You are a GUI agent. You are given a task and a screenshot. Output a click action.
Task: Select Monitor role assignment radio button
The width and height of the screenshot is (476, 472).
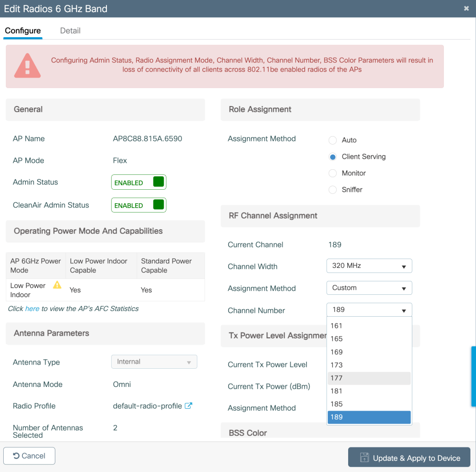[x=332, y=173]
